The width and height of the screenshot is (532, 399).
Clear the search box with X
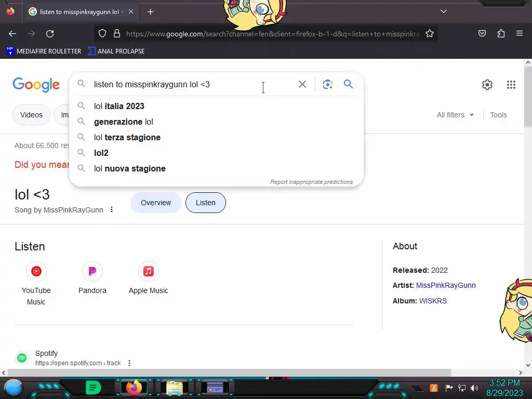point(302,84)
